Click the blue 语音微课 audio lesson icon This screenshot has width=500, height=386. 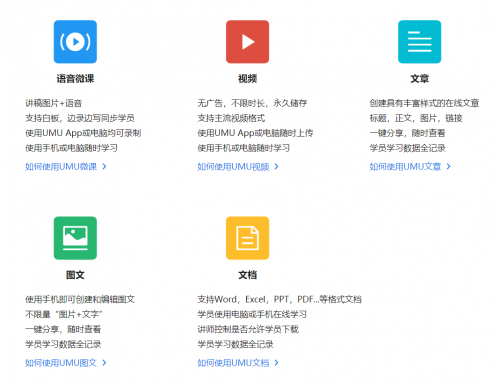pos(75,42)
